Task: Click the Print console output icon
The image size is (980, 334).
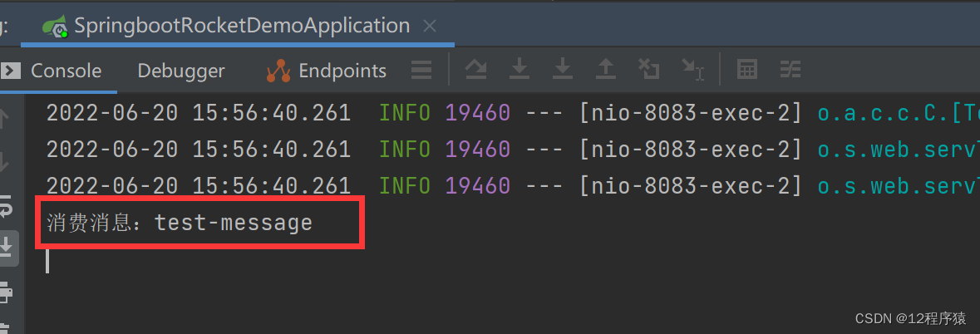Action: coord(5,290)
